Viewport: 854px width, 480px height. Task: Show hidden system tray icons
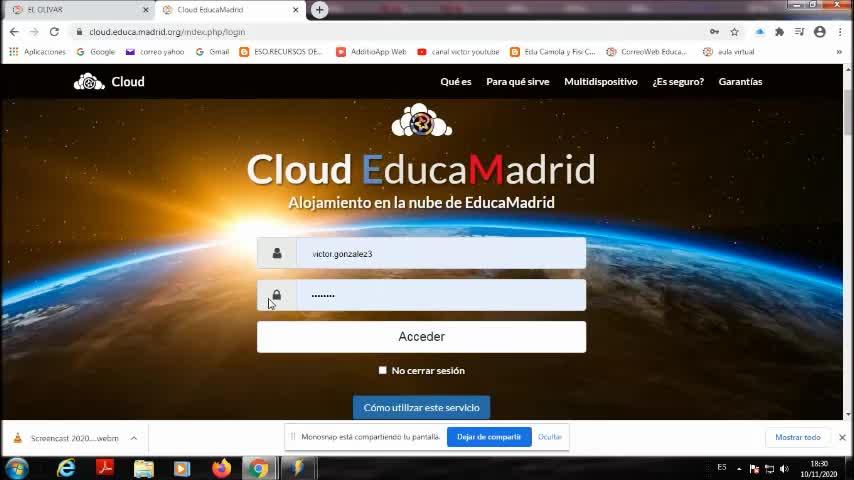739,469
